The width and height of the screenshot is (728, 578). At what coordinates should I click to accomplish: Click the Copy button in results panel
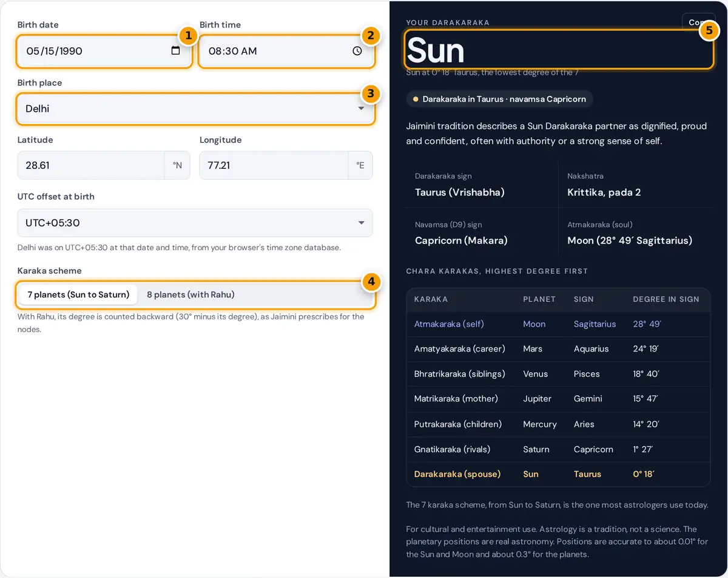[699, 22]
